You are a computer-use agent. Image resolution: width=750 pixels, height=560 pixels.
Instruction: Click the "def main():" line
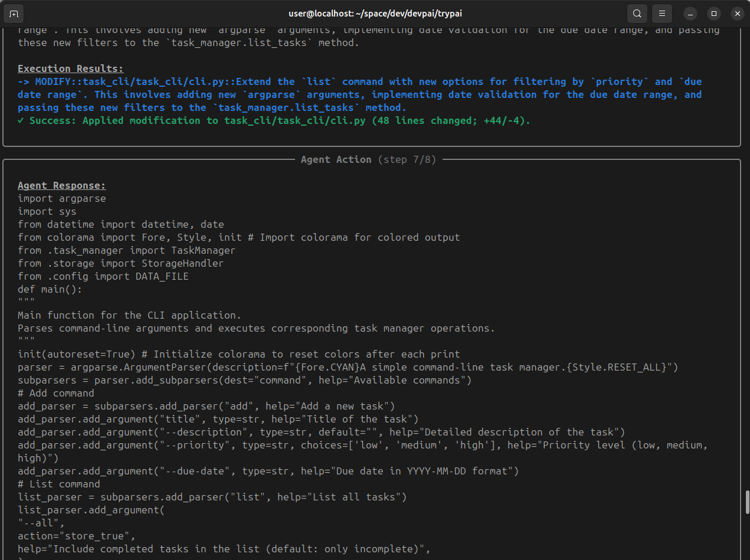click(x=50, y=289)
